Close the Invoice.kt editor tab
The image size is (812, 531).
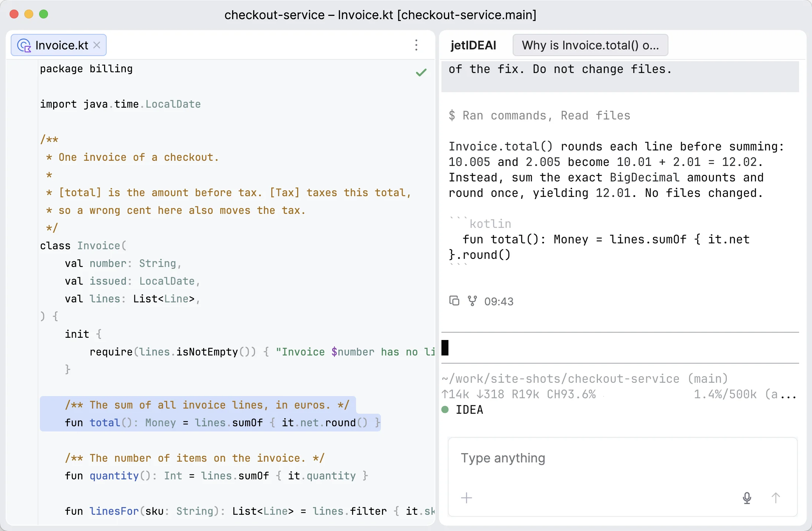coord(97,45)
